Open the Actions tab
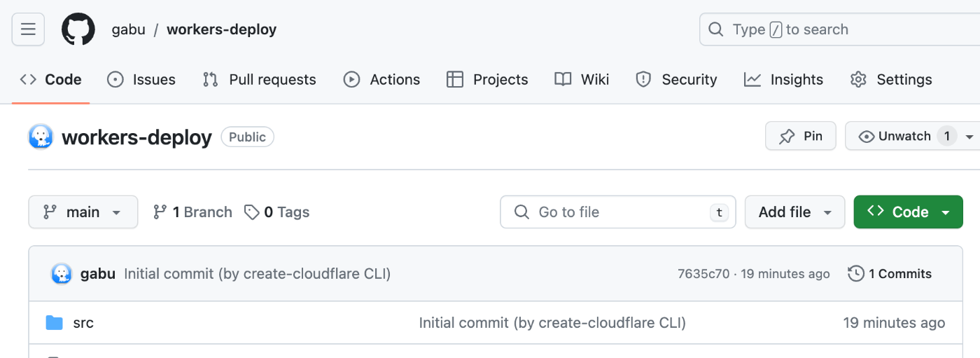The height and width of the screenshot is (358, 980). click(x=382, y=80)
